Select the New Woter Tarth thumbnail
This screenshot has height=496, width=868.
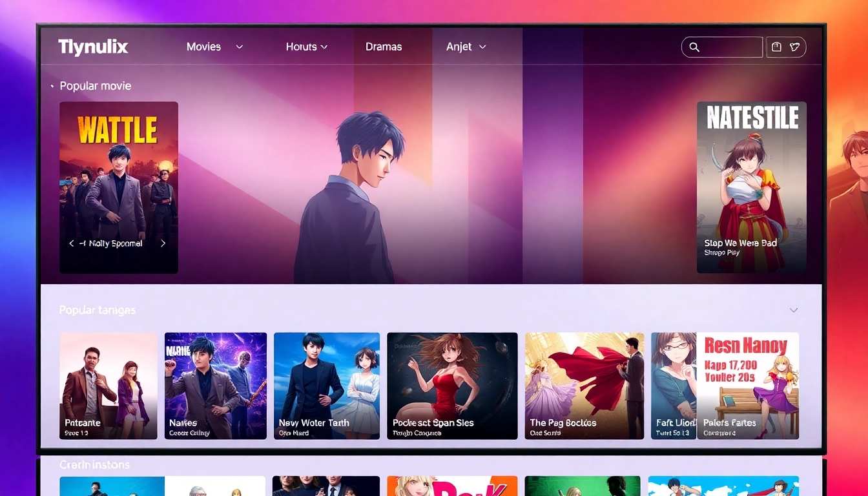coord(326,386)
